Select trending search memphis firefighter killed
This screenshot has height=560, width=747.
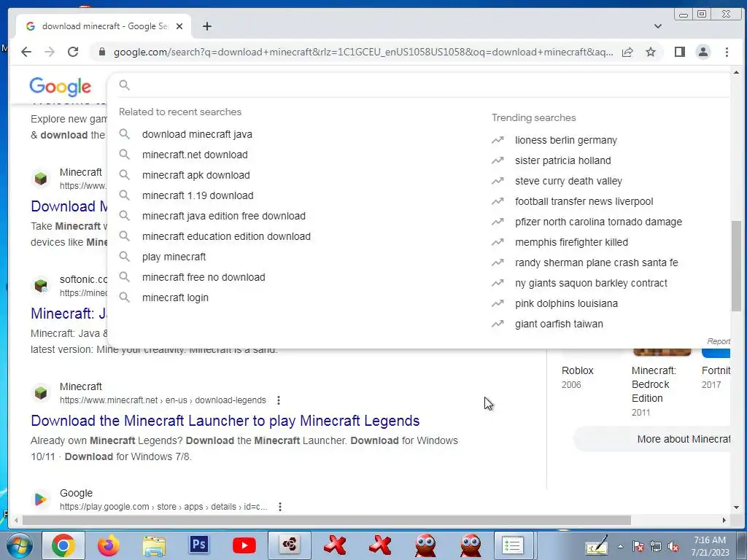click(571, 242)
